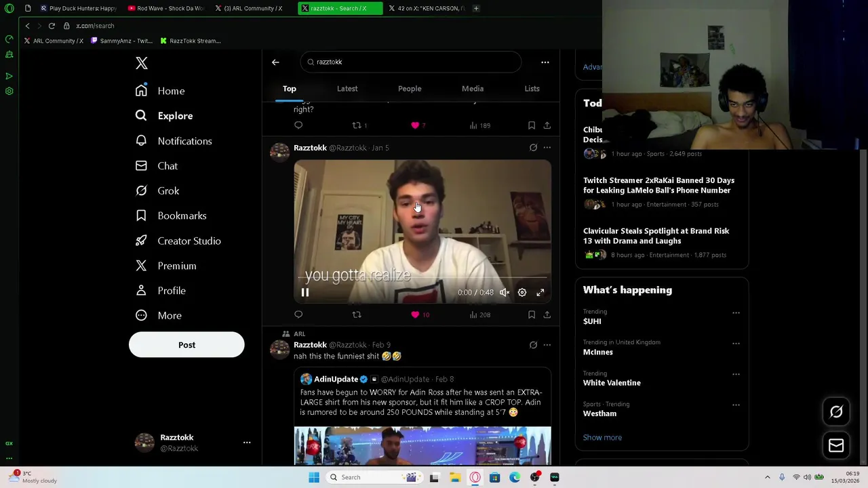Open search settings three-dot menu
Image resolution: width=868 pixels, height=488 pixels.
[545, 62]
